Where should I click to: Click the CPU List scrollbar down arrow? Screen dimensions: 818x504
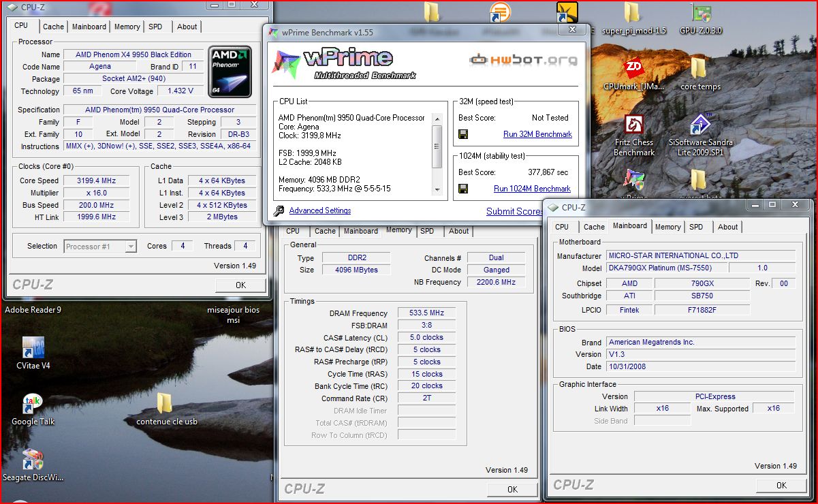tap(437, 190)
